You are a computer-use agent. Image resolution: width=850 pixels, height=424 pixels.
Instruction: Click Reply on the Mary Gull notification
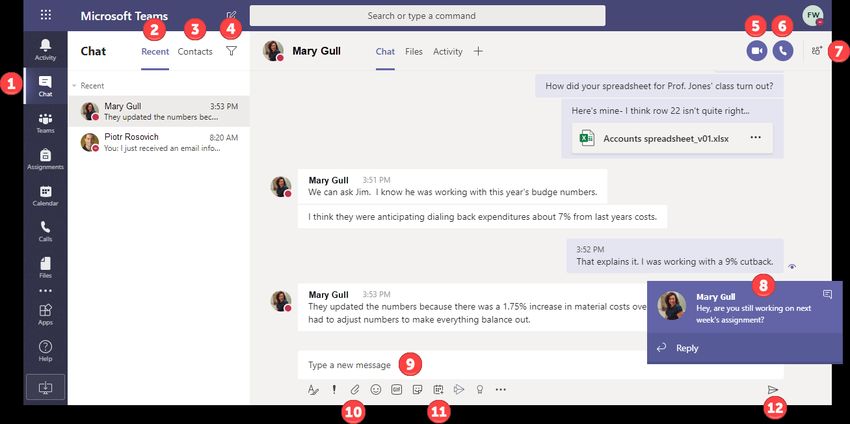tap(687, 348)
